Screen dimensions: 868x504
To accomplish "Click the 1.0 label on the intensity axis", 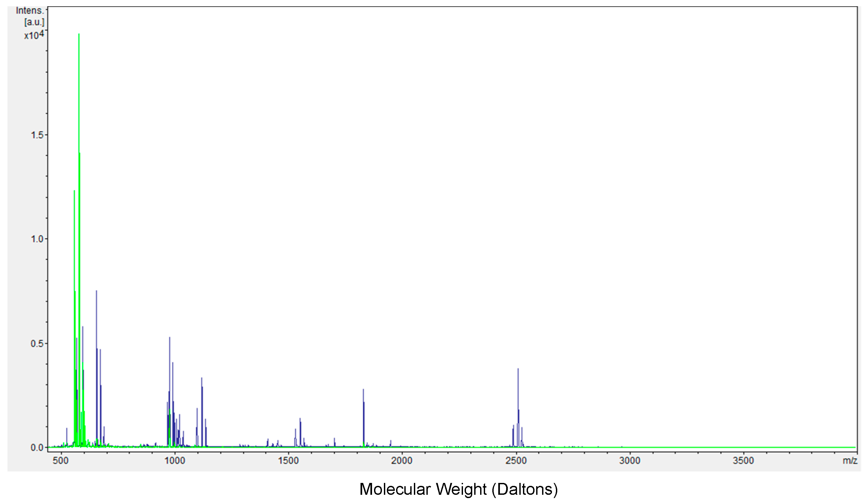I will (37, 239).
